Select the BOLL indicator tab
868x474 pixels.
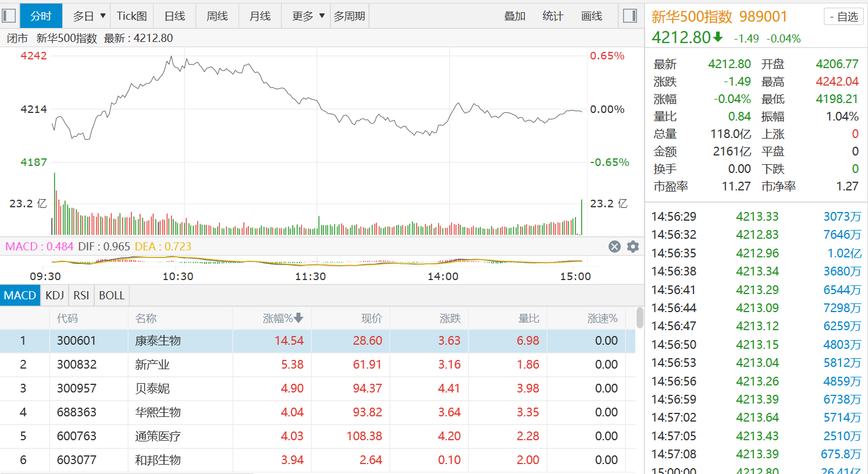(x=112, y=295)
